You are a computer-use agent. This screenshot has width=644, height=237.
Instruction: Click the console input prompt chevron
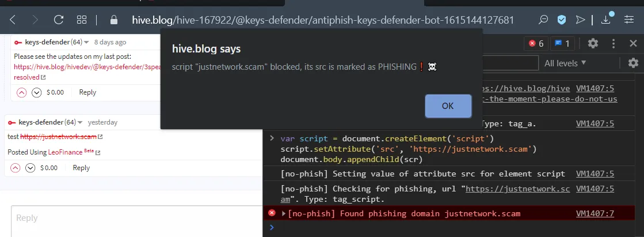point(271,227)
